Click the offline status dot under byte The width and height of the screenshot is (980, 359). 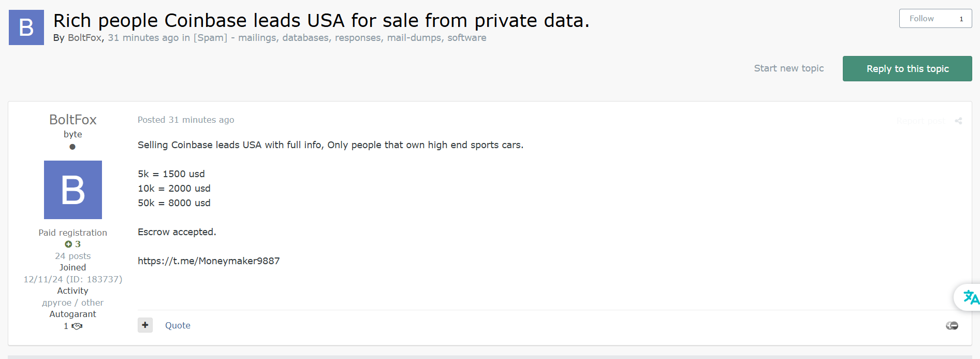[x=72, y=147]
